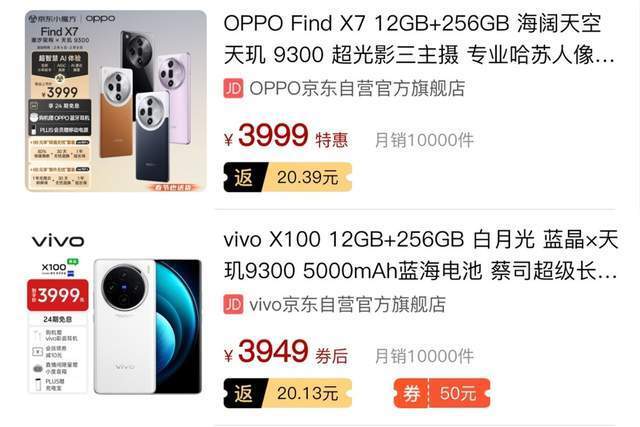This screenshot has width=640, height=427.
Task: Tap the 返 20.13元 cashback badge
Action: [288, 393]
